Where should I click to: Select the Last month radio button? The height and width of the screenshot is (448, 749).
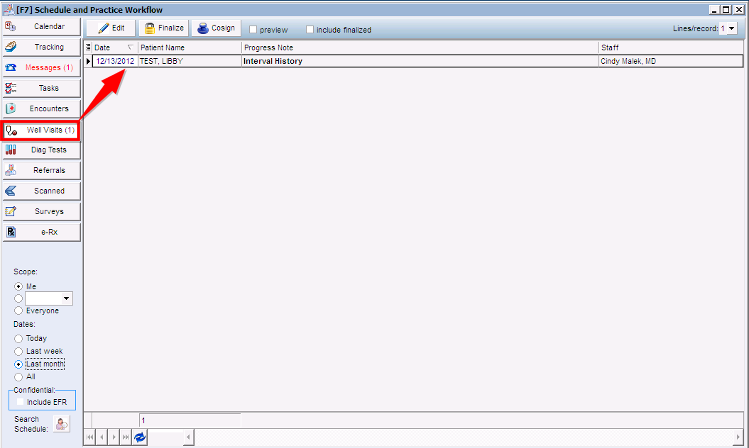click(19, 364)
